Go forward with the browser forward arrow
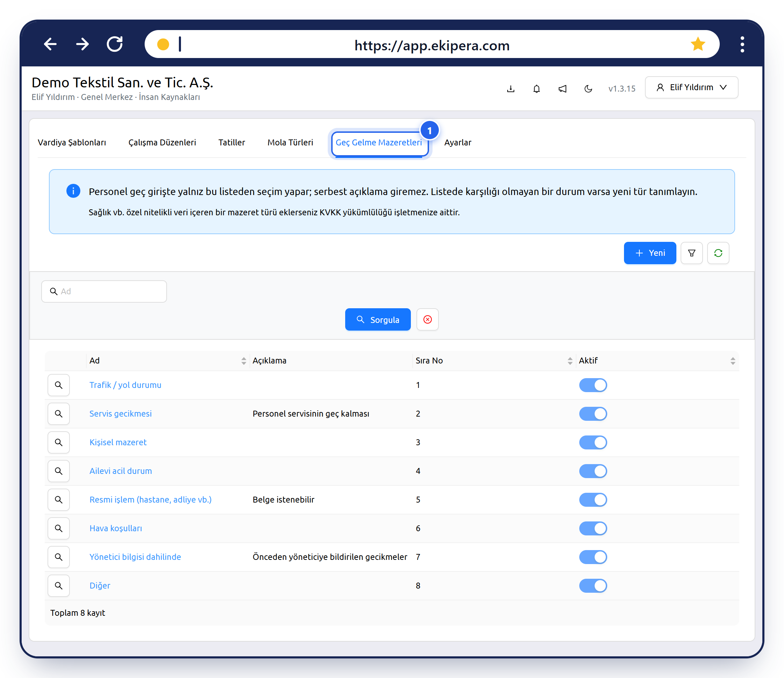This screenshot has height=678, width=784. [x=82, y=44]
